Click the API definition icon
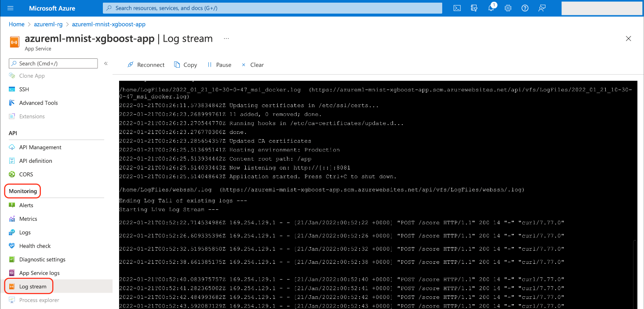The image size is (644, 309). 12,161
